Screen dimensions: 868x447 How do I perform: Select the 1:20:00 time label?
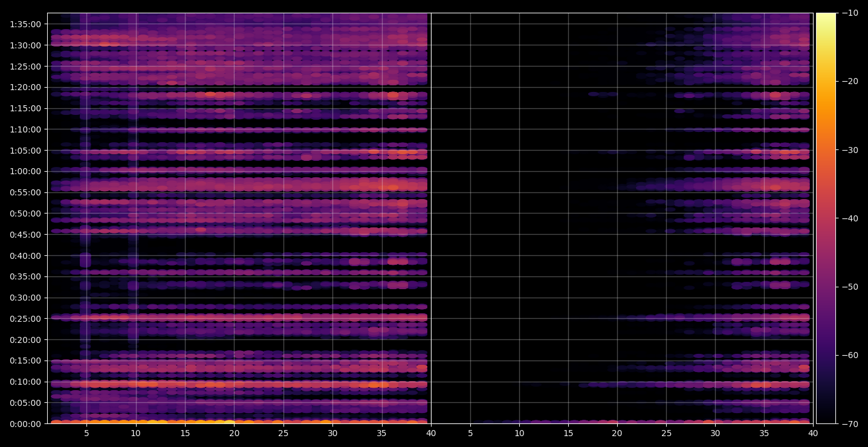click(25, 88)
